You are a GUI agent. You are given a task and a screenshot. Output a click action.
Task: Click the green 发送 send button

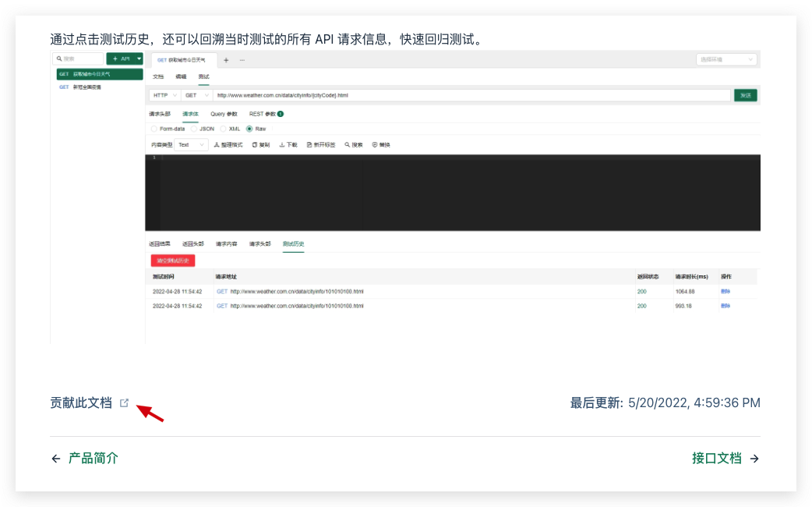(746, 95)
